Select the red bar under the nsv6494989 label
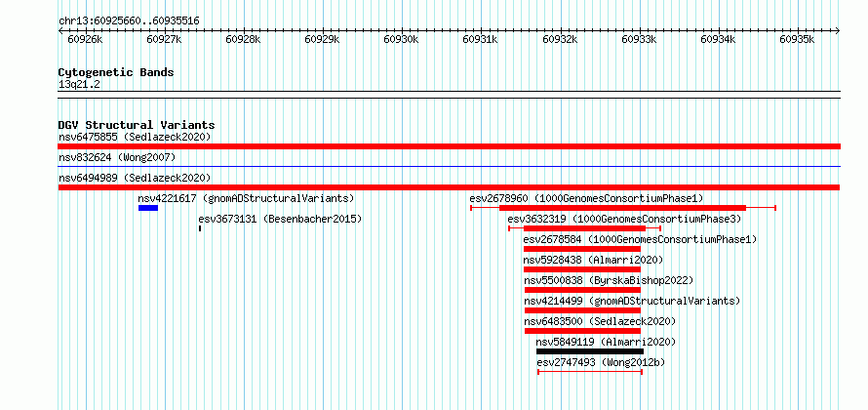The width and height of the screenshot is (868, 410). click(x=449, y=187)
